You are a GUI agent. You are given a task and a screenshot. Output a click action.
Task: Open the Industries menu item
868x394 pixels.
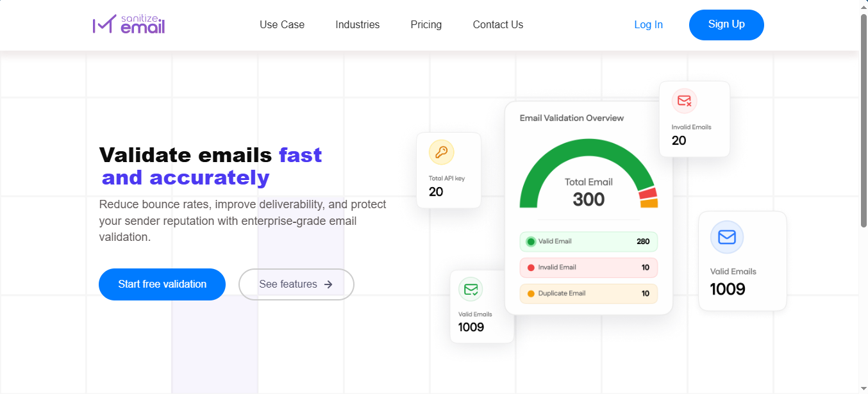(x=358, y=24)
